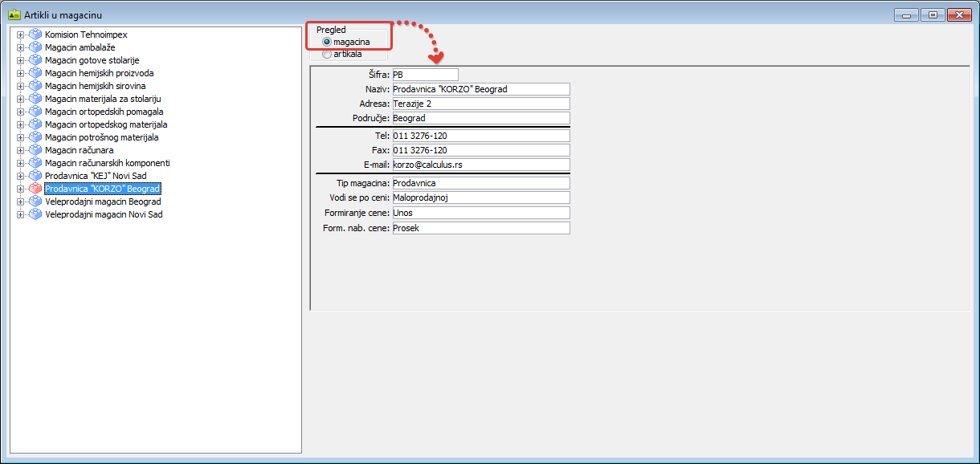The height and width of the screenshot is (464, 980).
Task: Click the icon for Magacin potrošnog materijala
Action: click(35, 137)
